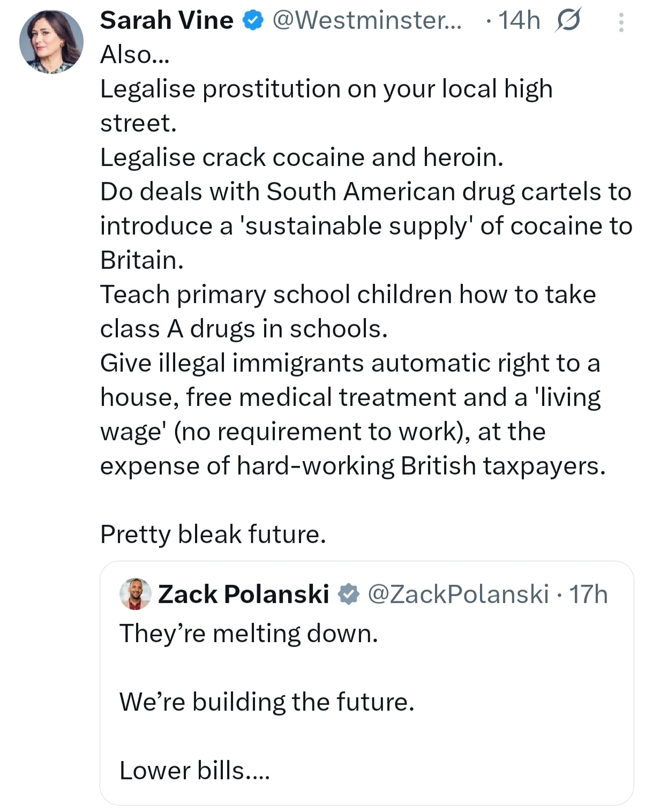The image size is (653, 812).
Task: Click the slashed-circle Grok icon
Action: [x=568, y=21]
